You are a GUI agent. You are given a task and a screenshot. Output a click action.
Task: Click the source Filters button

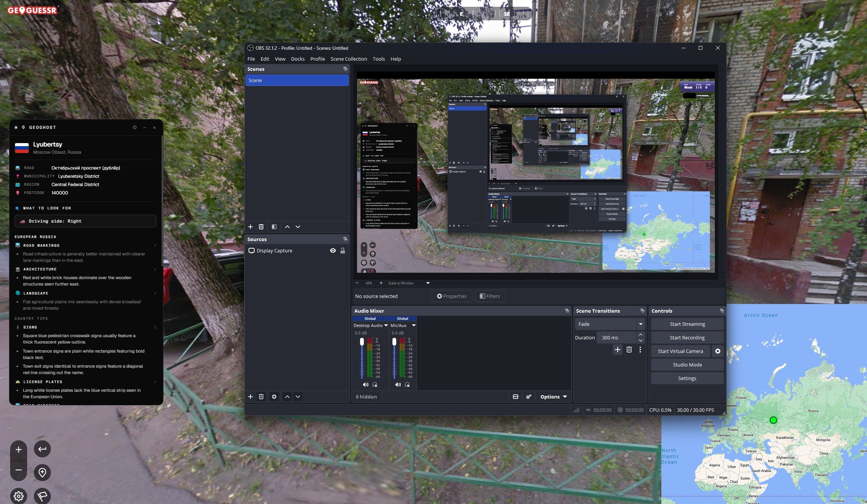490,296
